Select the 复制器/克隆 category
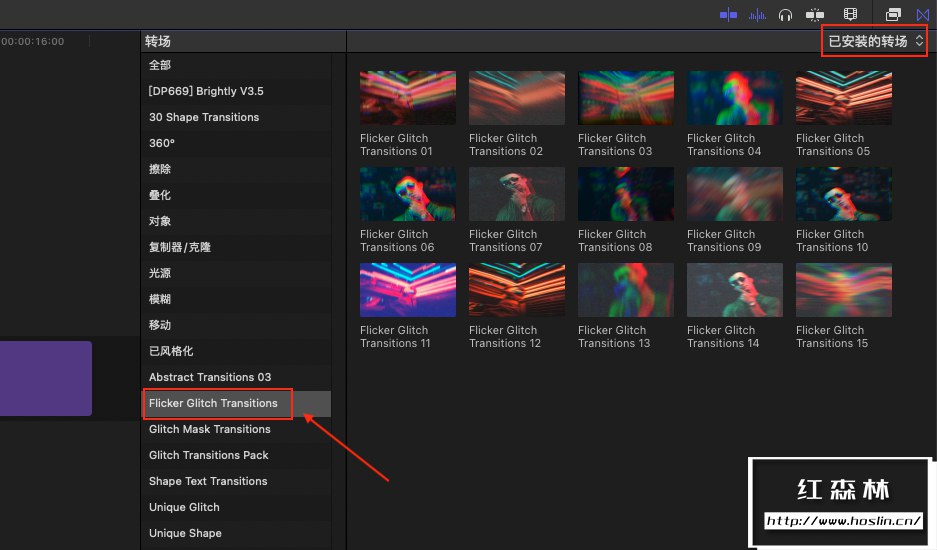937x550 pixels. (236, 247)
